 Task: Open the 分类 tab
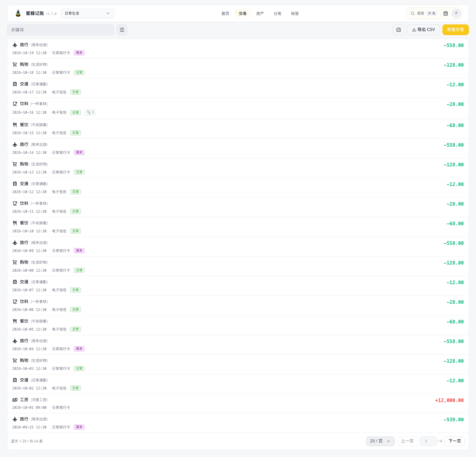(278, 13)
